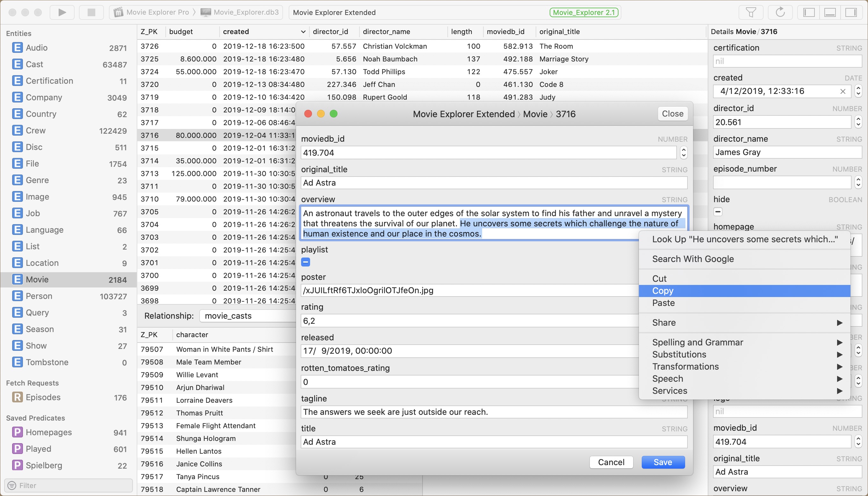Image resolution: width=868 pixels, height=496 pixels.
Task: Clear the created date field with X
Action: click(843, 91)
